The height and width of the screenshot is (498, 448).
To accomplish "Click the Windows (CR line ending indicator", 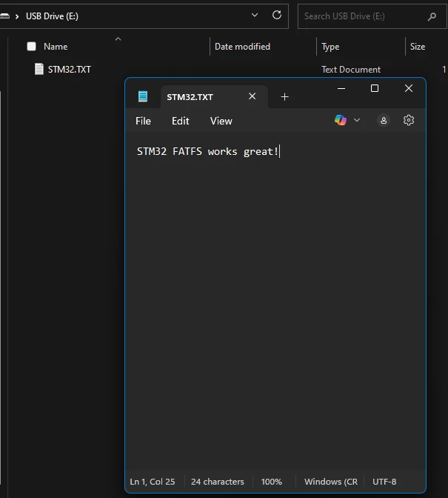I will point(331,482).
